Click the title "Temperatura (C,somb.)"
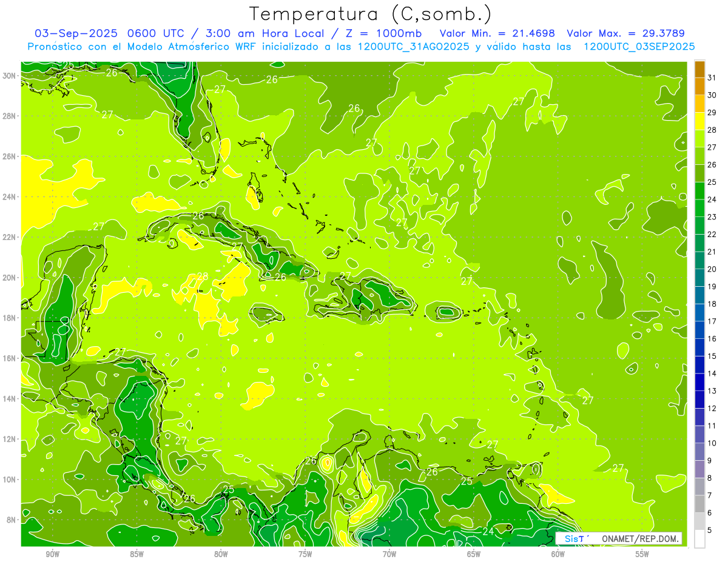728x562 pixels. click(371, 14)
